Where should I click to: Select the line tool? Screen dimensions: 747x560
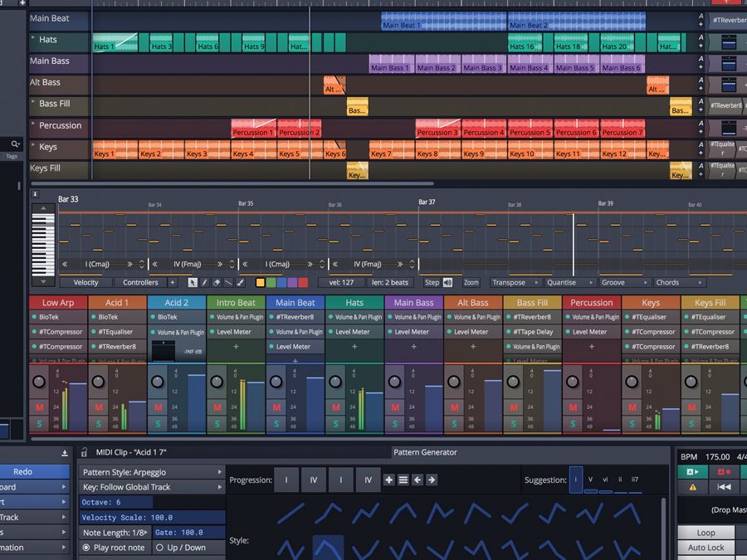click(228, 282)
